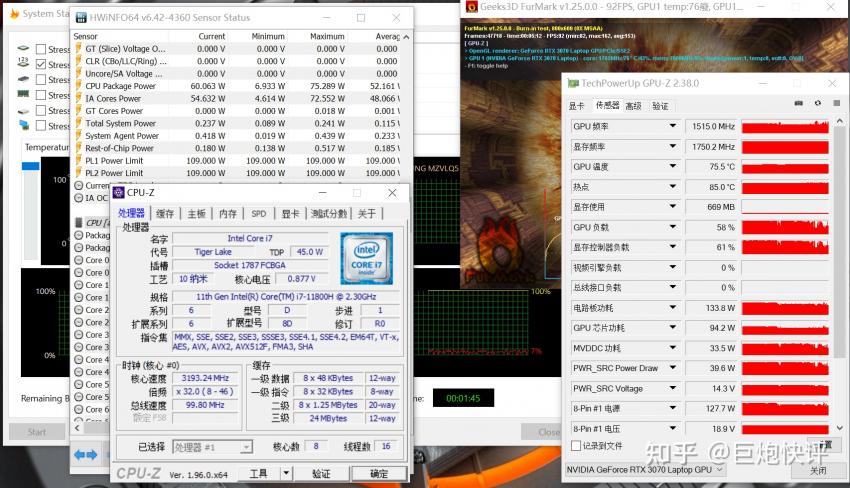
Task: Enable the third Stress checkbox
Action: 41,80
